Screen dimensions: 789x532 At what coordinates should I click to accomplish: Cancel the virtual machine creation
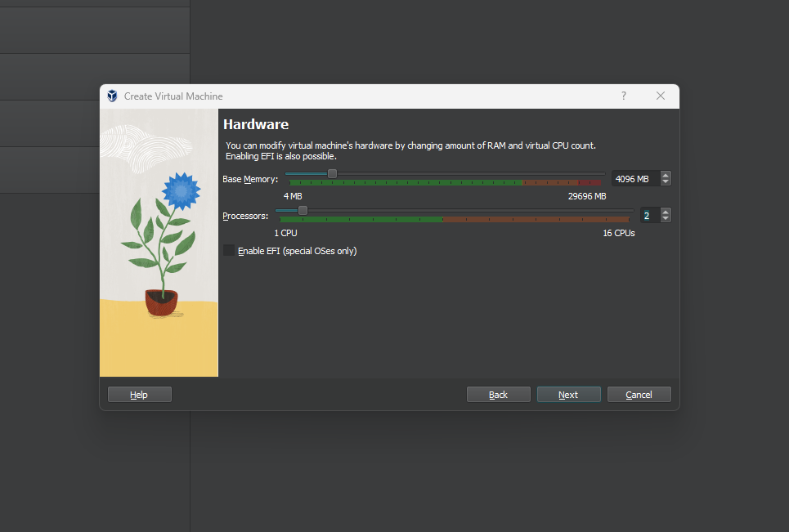click(x=639, y=395)
